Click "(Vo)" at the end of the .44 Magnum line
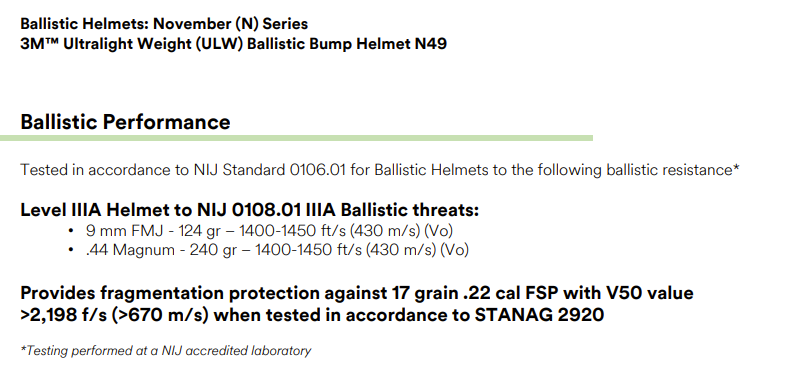Image resolution: width=797 pixels, height=386 pixels. [x=454, y=250]
